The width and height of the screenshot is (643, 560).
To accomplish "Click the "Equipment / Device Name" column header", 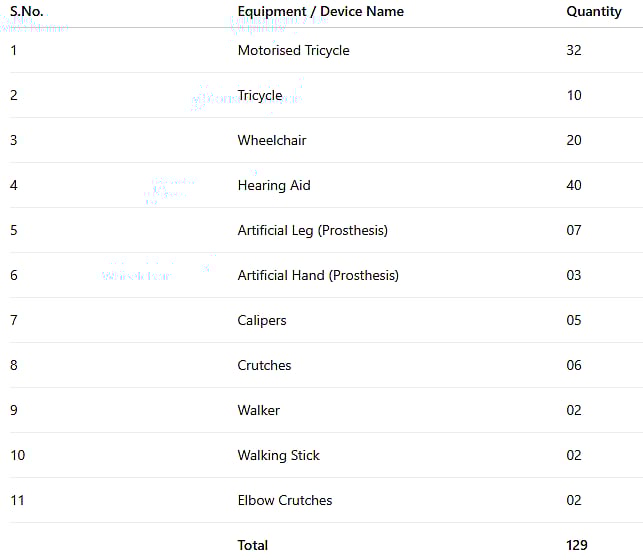I will (320, 11).
